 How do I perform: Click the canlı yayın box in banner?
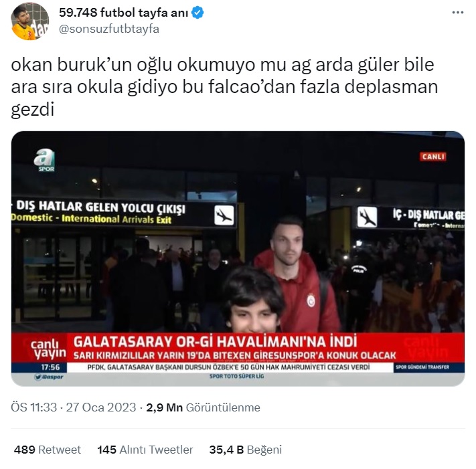(48, 349)
